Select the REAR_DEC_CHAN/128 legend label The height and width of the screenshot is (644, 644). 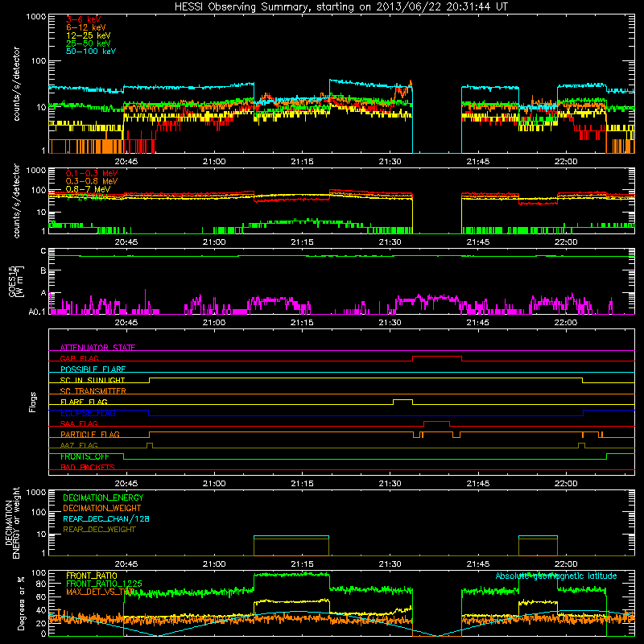coord(106,518)
